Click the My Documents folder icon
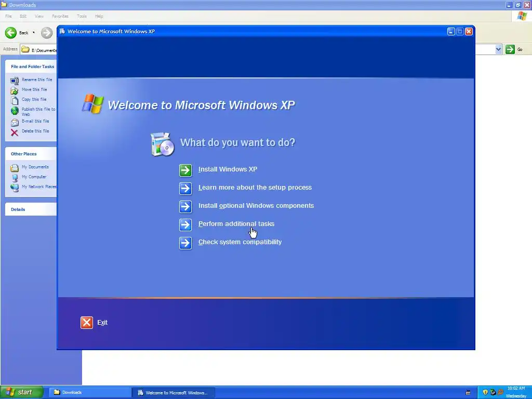 pos(14,168)
